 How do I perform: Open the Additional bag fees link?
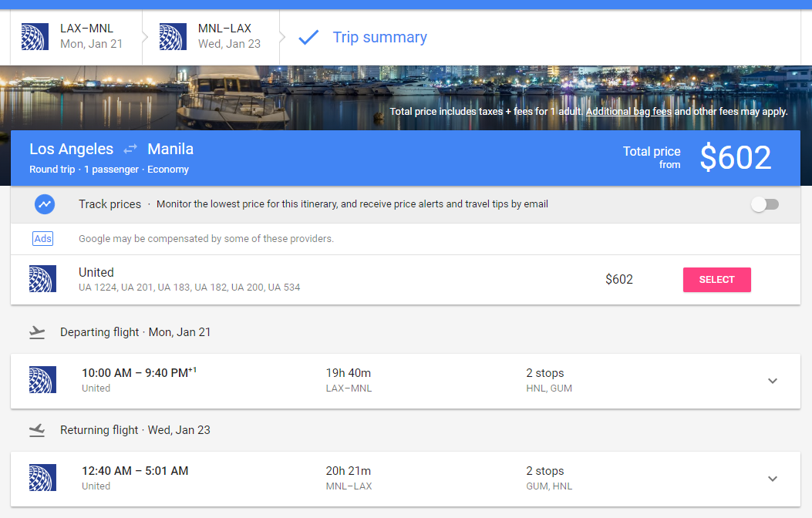(x=628, y=111)
